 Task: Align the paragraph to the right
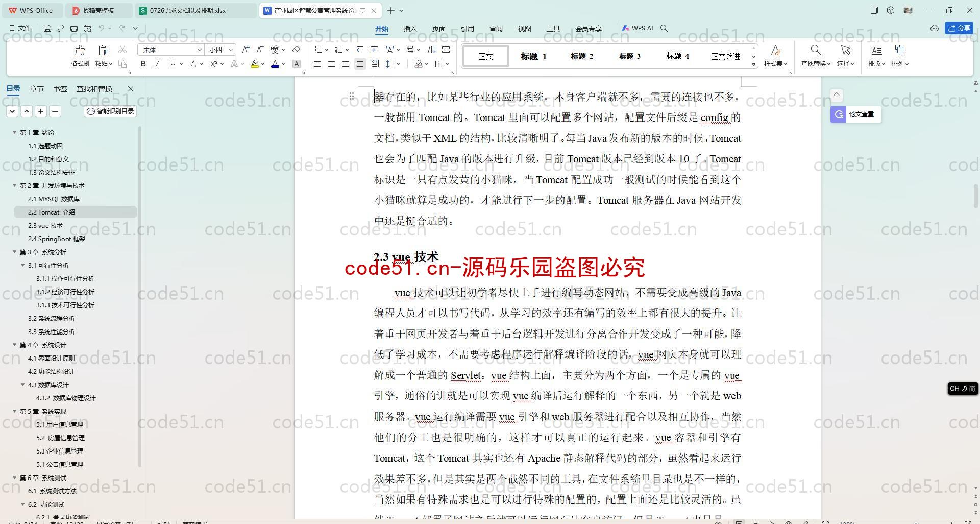pos(346,64)
